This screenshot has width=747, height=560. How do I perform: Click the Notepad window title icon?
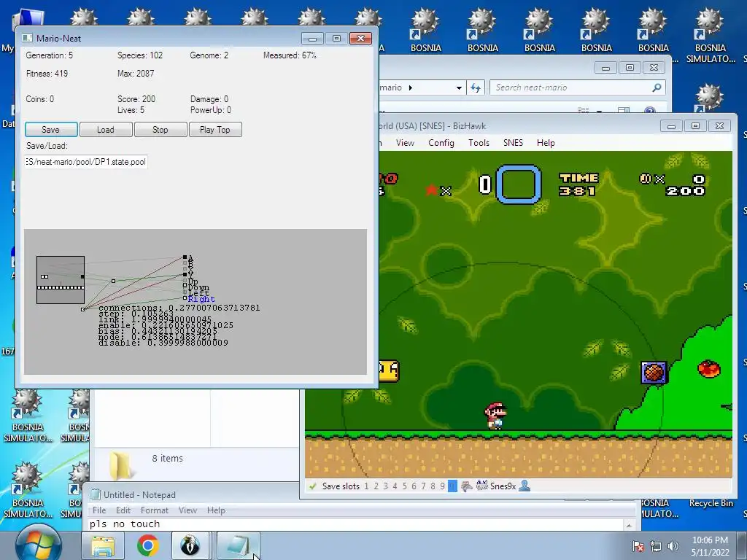96,495
